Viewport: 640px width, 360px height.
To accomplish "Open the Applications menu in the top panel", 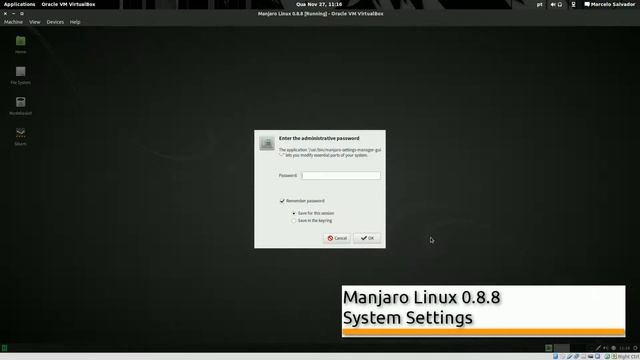I will click(20, 4).
